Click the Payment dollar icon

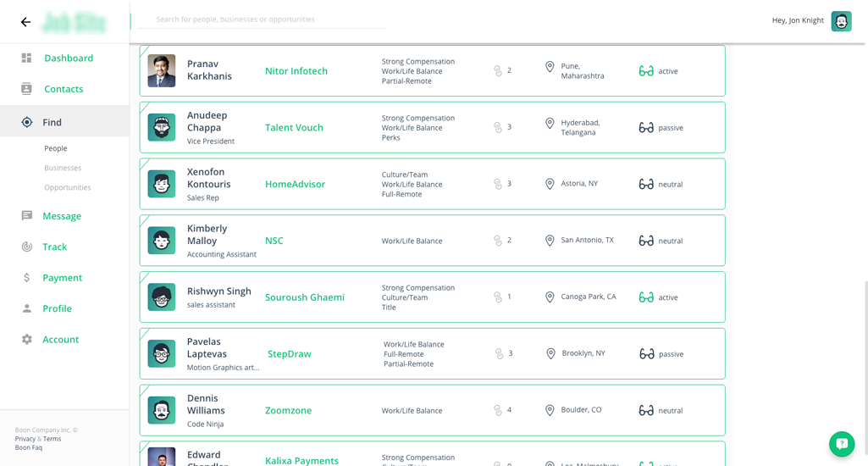[26, 278]
